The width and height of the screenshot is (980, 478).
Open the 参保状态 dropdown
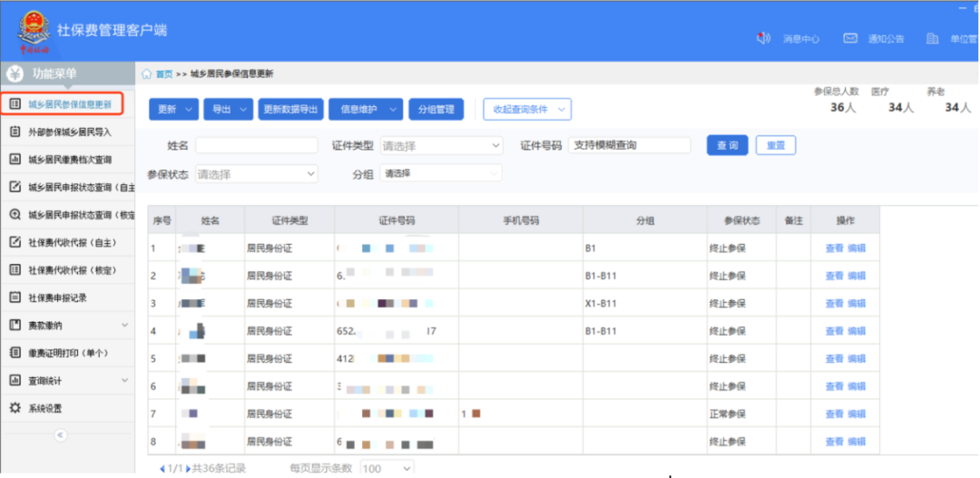(x=257, y=174)
